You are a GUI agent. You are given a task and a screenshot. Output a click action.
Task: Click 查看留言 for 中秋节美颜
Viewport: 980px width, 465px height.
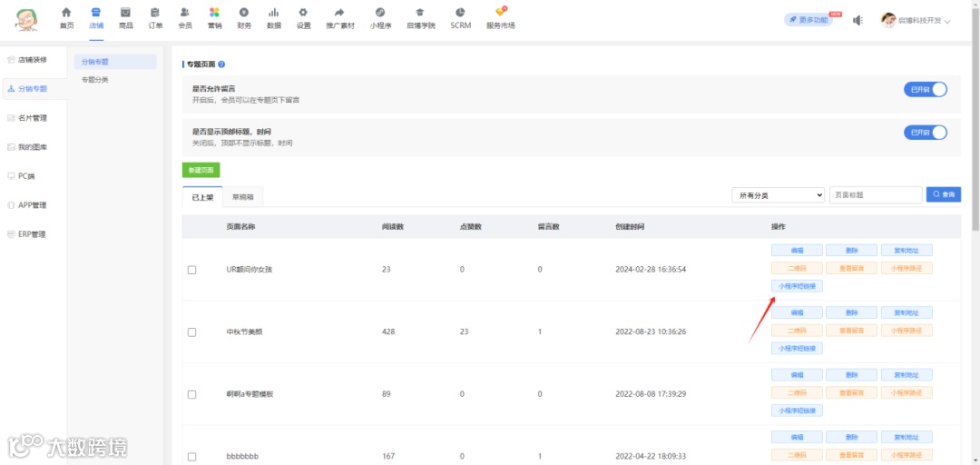[851, 330]
